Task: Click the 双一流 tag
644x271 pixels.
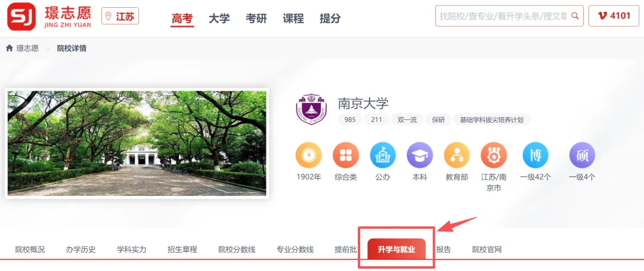Action: click(x=407, y=120)
